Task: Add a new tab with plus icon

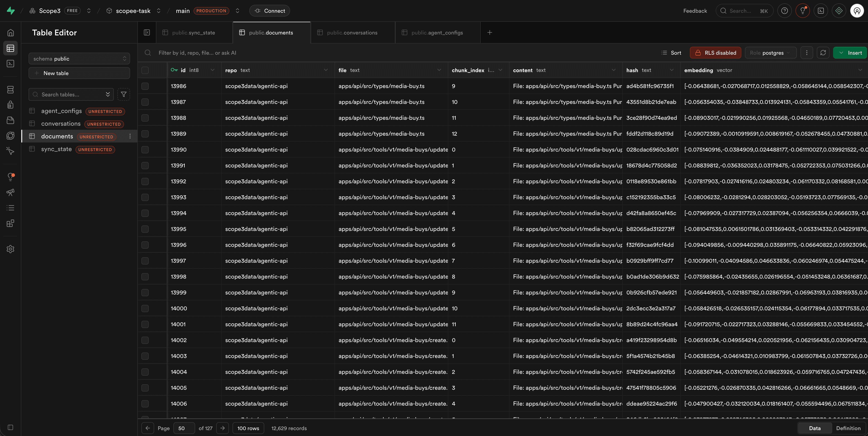Action: (x=490, y=32)
